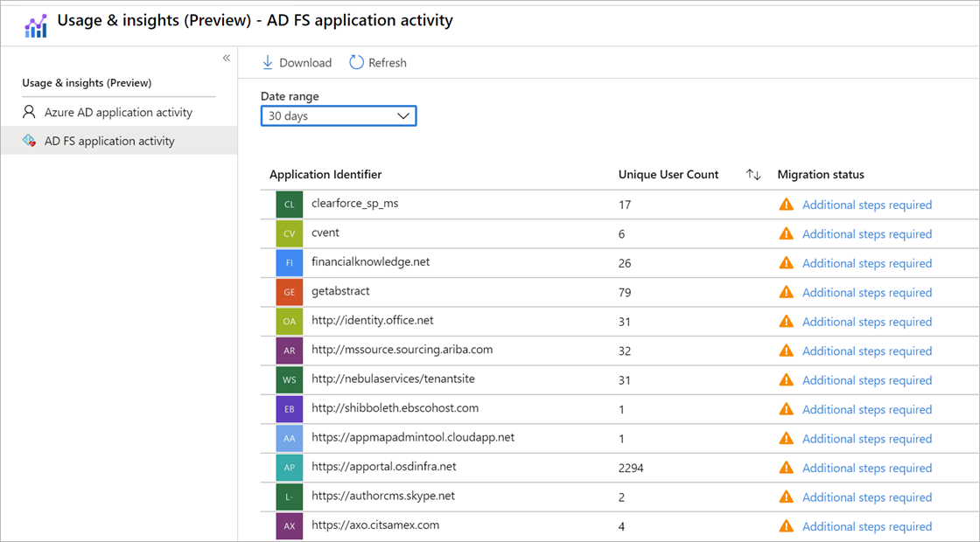Image resolution: width=980 pixels, height=542 pixels.
Task: Click the FI icon for financialknowledge.net
Action: tap(290, 263)
